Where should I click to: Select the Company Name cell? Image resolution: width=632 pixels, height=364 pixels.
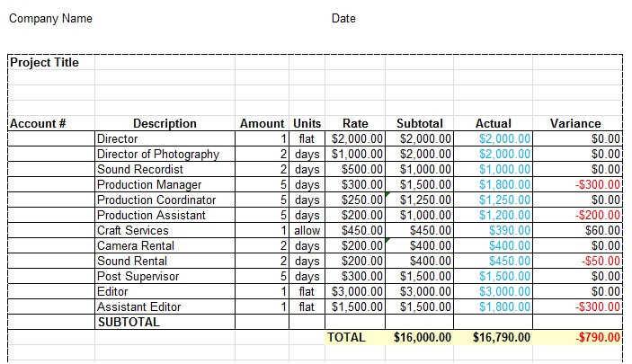pos(50,19)
